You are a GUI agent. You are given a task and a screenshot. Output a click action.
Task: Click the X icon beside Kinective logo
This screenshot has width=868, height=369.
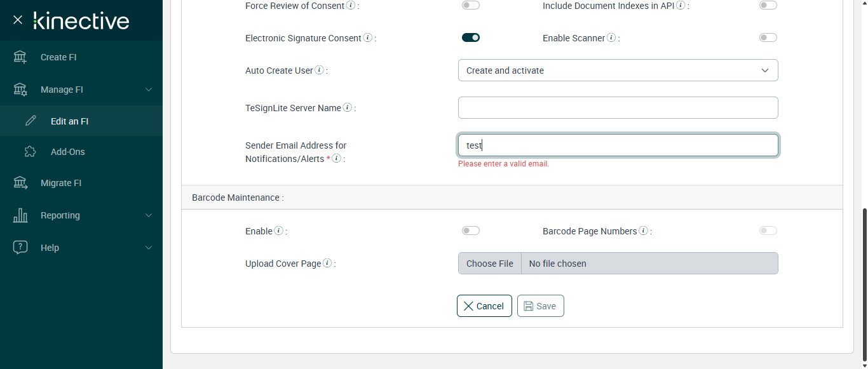(x=18, y=20)
